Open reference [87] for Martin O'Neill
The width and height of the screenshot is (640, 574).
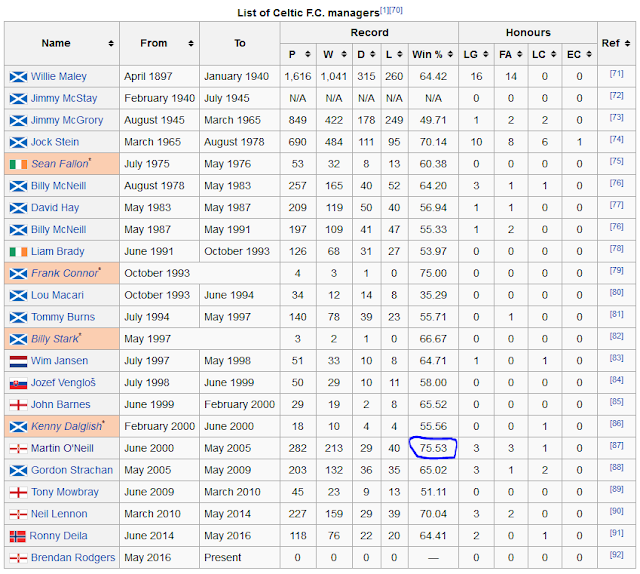616,445
